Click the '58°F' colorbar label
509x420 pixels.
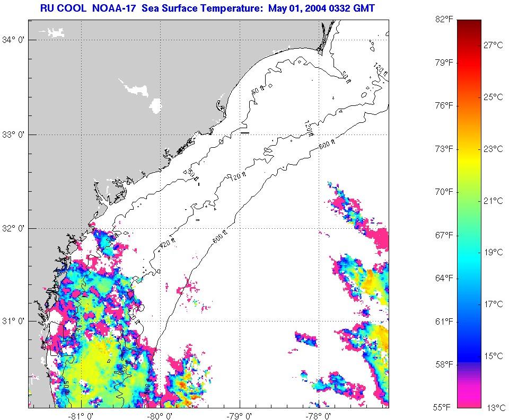click(444, 364)
